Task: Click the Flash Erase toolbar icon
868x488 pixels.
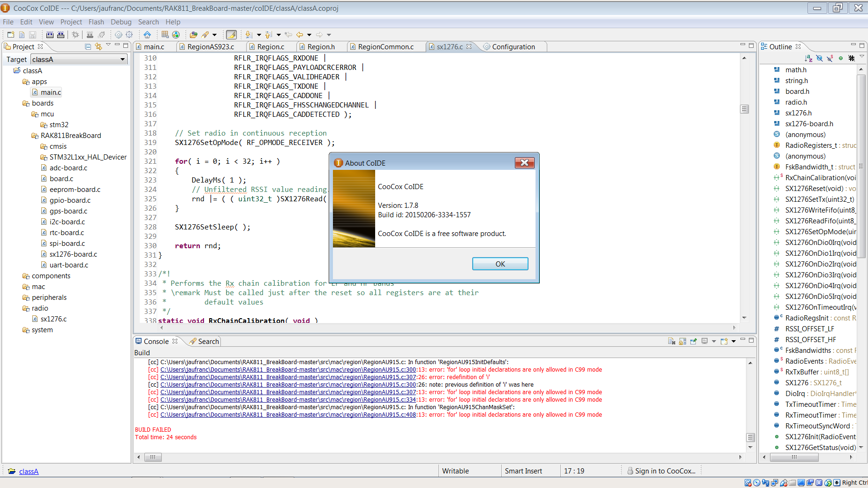Action: point(101,35)
